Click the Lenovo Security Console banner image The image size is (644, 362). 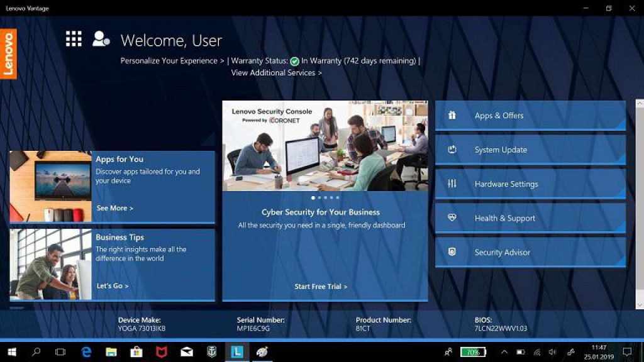click(325, 146)
